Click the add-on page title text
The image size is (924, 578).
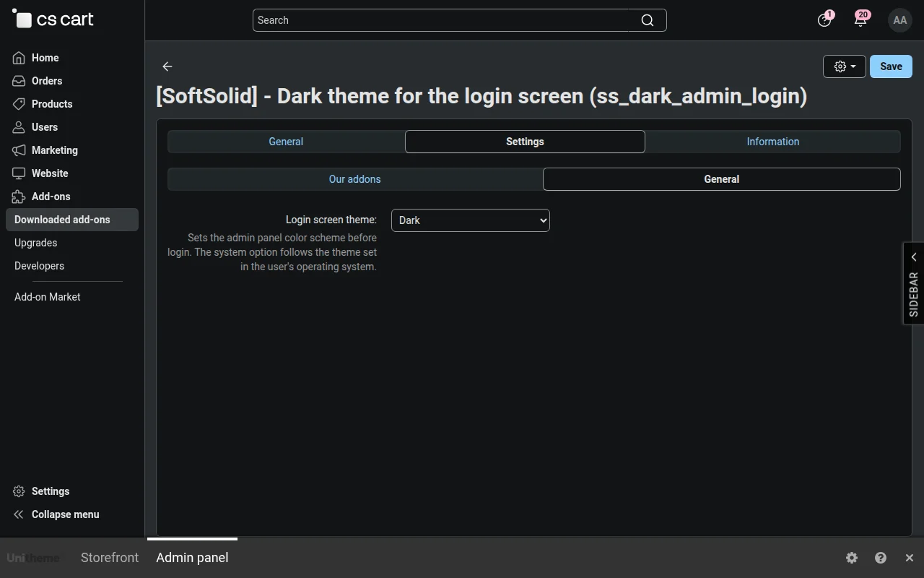pyautogui.click(x=481, y=96)
